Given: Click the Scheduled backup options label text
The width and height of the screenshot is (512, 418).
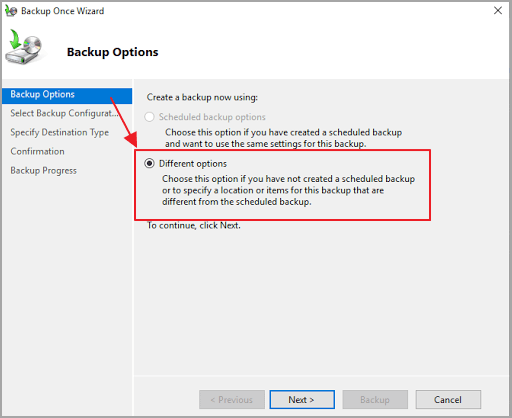Looking at the screenshot, I should tap(212, 117).
